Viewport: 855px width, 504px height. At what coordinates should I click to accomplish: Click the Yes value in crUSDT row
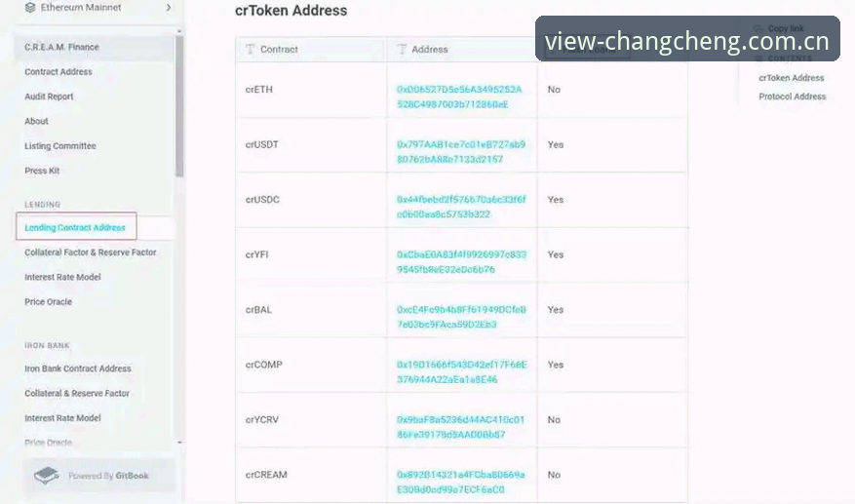(x=556, y=144)
